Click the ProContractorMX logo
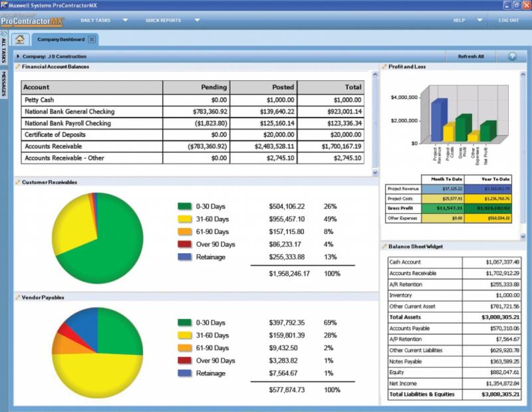Screen dimensions: 532x412 click(32, 21)
